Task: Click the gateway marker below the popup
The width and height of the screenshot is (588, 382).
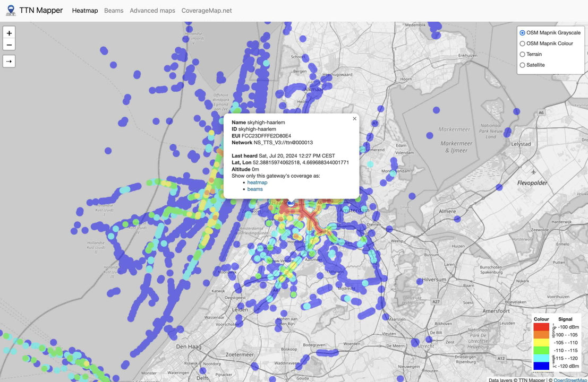Action: [x=291, y=203]
